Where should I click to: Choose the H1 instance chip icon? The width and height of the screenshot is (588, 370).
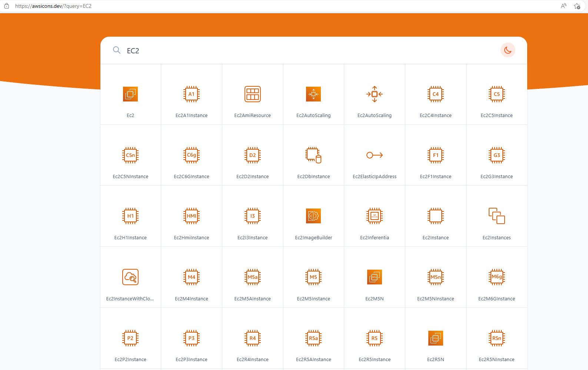coord(130,216)
